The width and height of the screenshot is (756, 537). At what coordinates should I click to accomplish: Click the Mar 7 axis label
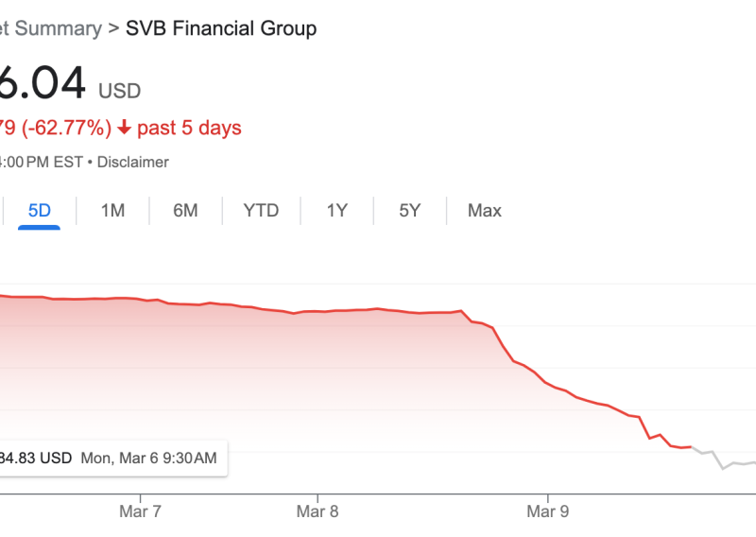(x=142, y=512)
